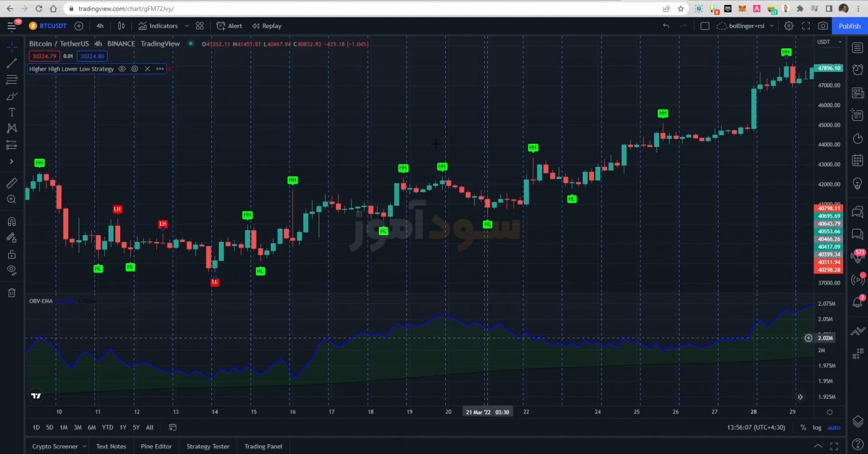Select the crosshair cursor tool

click(12, 47)
